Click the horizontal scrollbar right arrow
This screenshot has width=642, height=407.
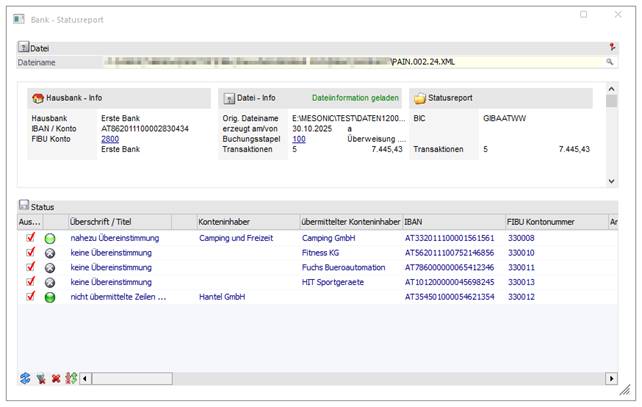coord(611,379)
